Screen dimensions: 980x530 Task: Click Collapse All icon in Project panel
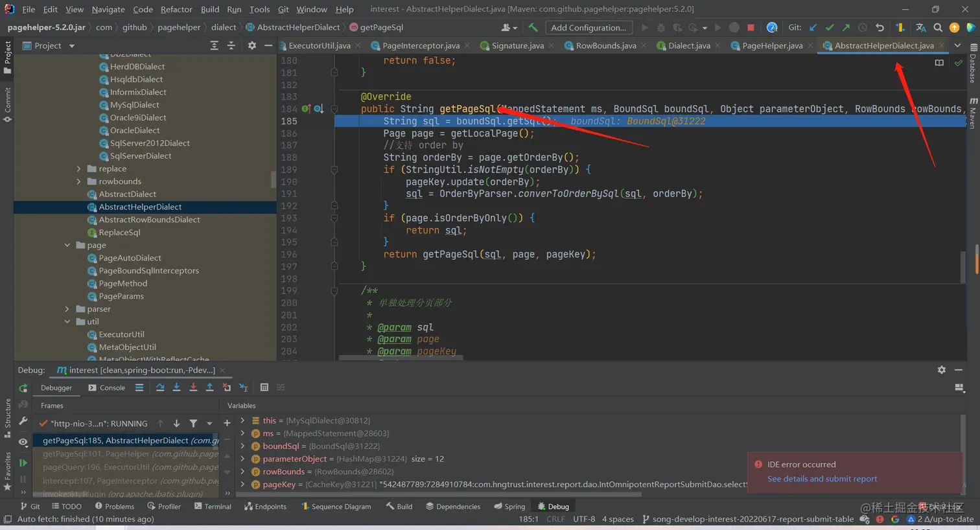click(x=231, y=45)
